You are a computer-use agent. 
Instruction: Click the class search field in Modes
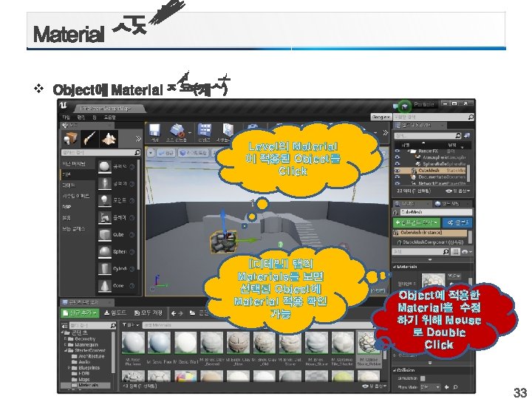click(100, 153)
